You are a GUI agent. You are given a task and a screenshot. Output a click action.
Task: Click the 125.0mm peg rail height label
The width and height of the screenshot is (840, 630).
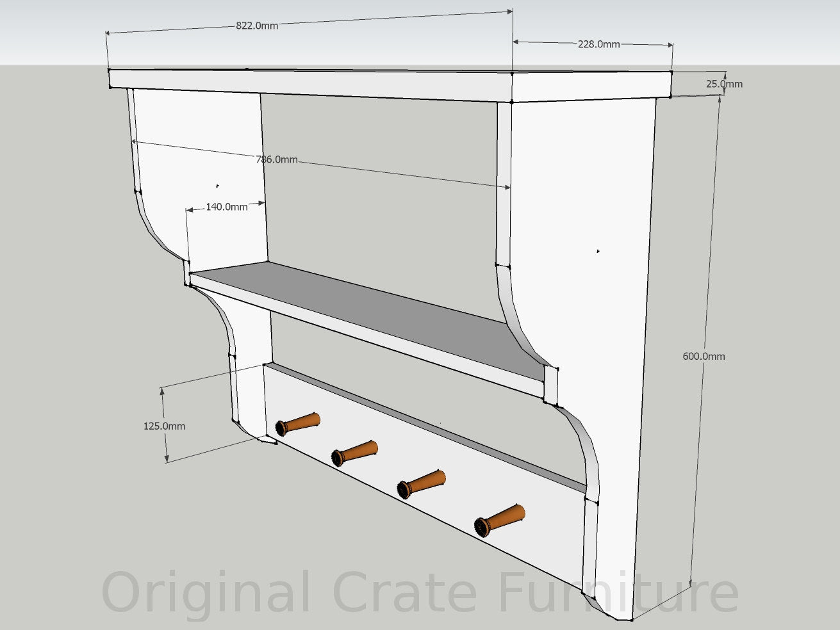pos(164,426)
